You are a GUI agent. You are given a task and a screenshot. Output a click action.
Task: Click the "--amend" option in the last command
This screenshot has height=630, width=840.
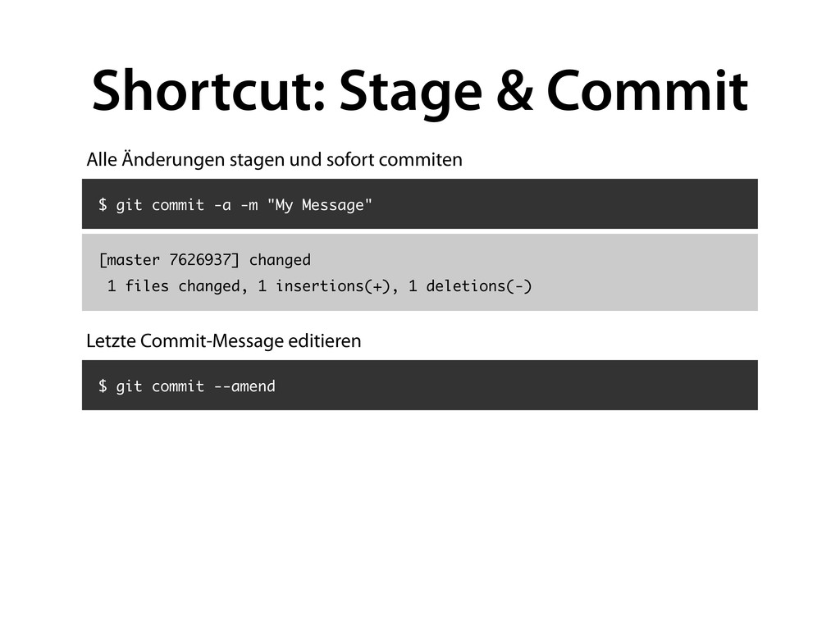point(244,386)
